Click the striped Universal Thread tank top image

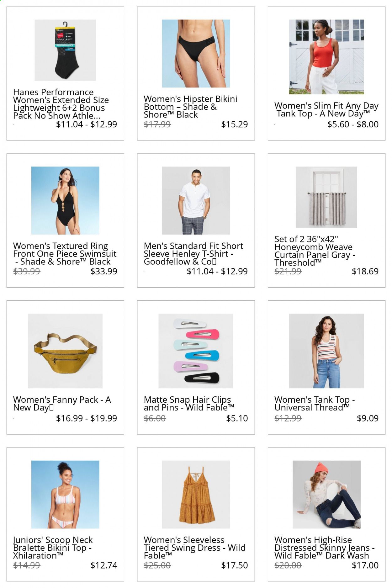[x=326, y=351]
